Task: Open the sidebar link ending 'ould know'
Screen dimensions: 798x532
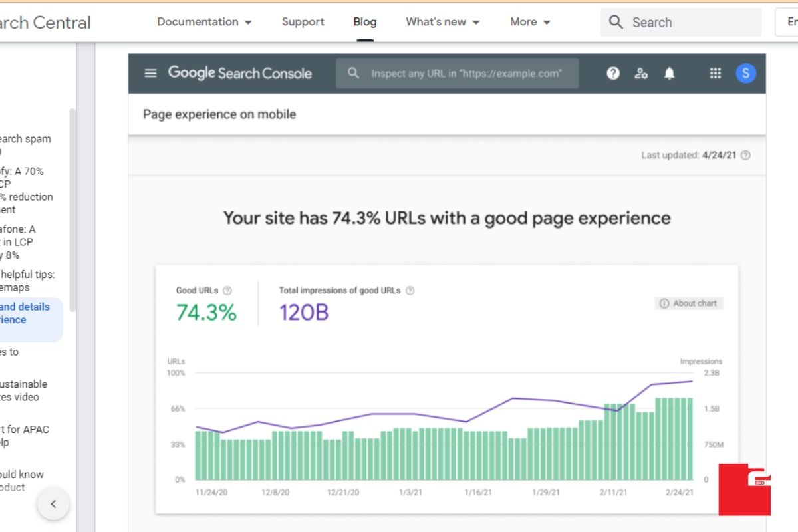Action: pos(22,481)
